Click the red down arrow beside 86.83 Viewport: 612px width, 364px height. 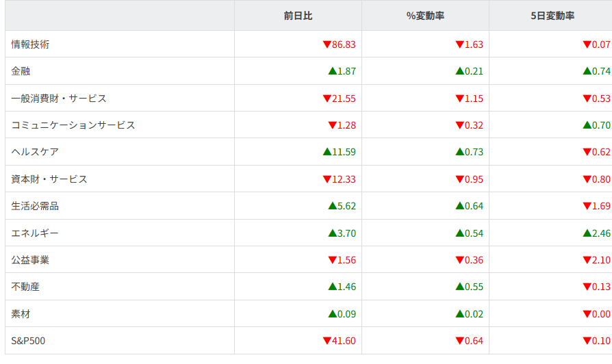click(327, 44)
